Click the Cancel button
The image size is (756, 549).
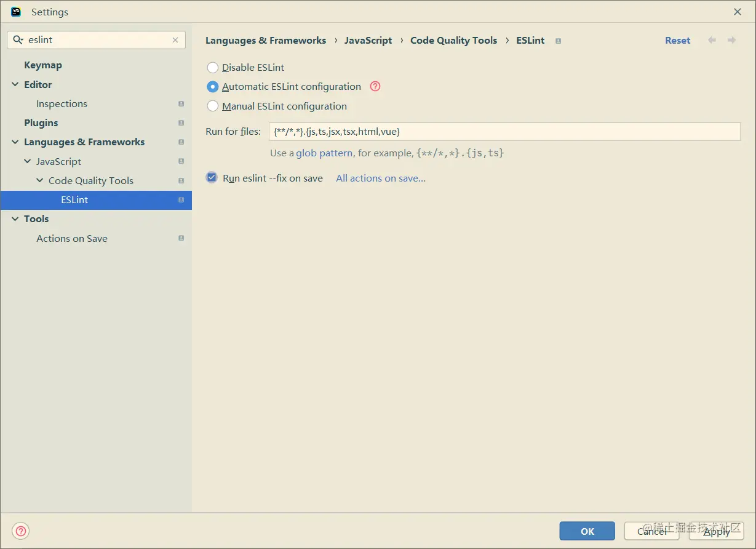[652, 531]
